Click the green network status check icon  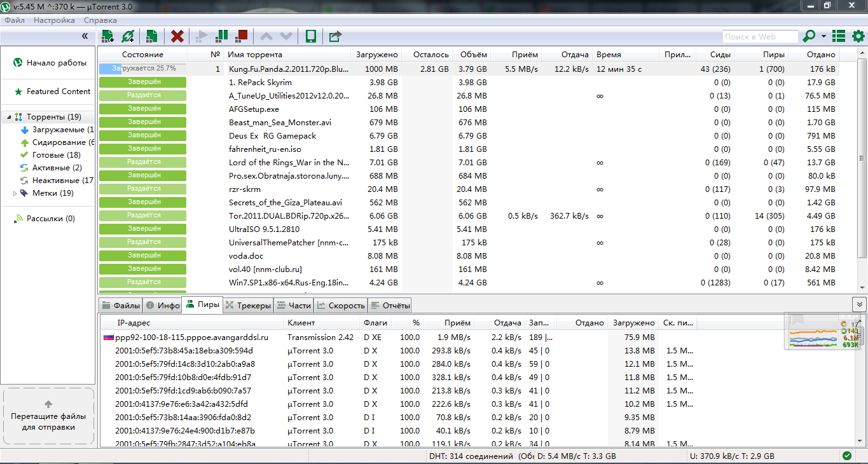[x=846, y=456]
